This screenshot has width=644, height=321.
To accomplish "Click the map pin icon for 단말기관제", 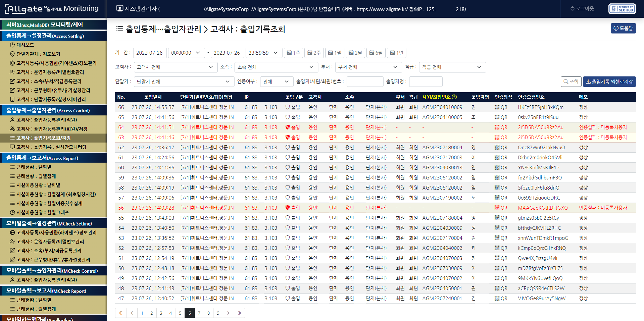I will click(x=12, y=54).
